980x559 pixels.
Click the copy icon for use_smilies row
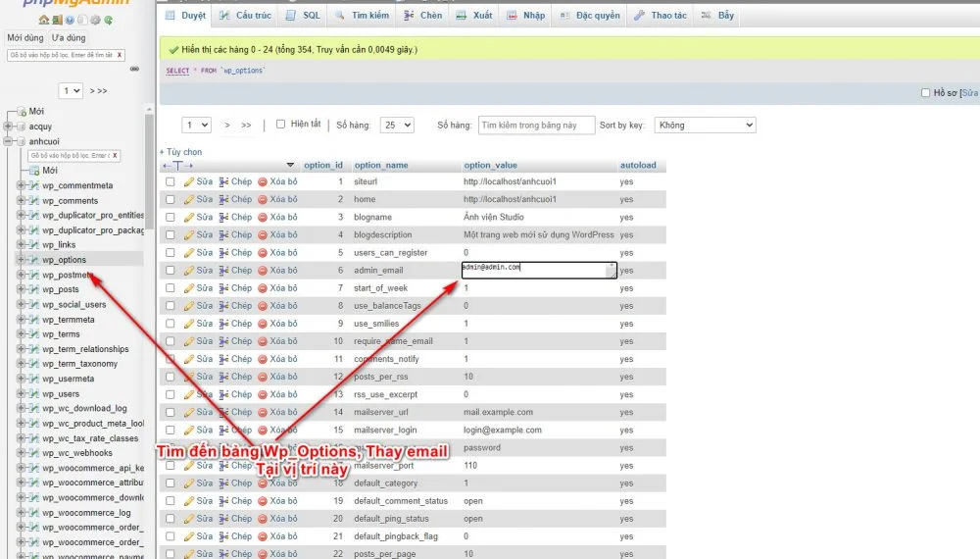(x=223, y=324)
